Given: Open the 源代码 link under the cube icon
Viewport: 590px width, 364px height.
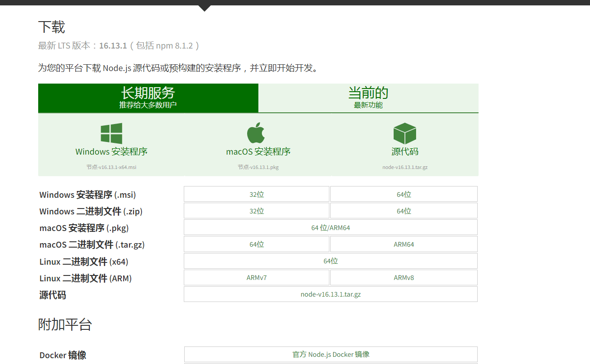Looking at the screenshot, I should coord(405,151).
